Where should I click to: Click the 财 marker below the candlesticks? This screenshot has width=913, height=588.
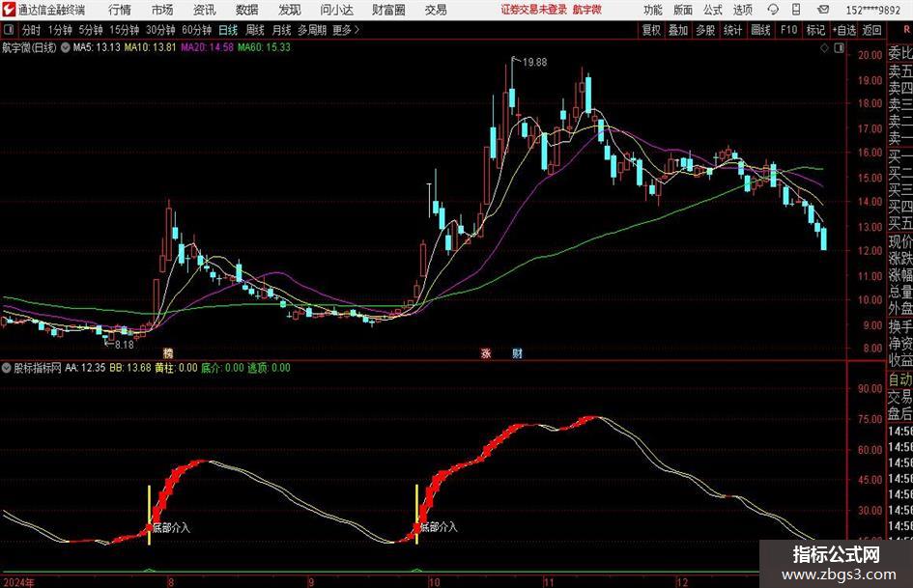tap(517, 352)
